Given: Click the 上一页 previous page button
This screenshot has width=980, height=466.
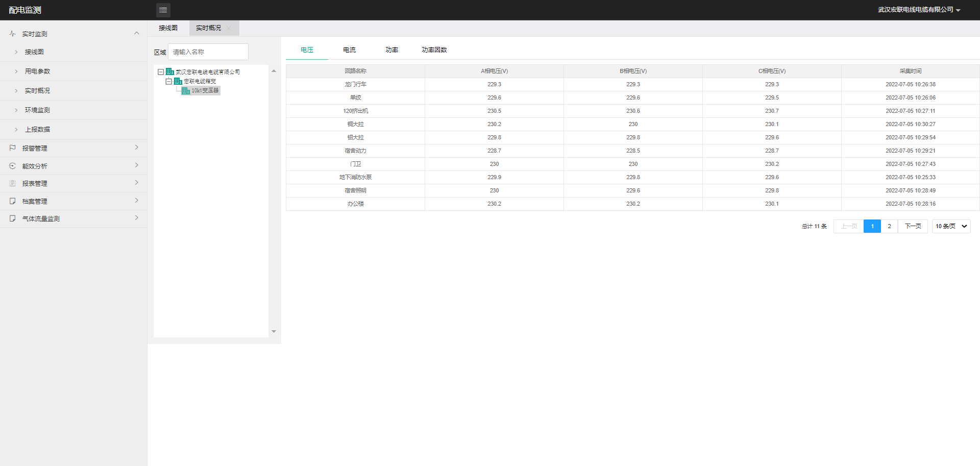Looking at the screenshot, I should point(849,226).
